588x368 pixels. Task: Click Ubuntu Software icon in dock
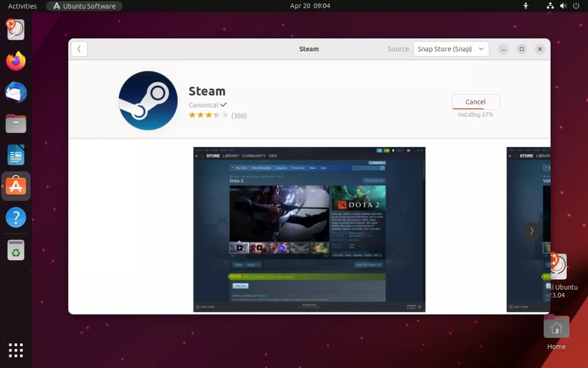coord(16,186)
